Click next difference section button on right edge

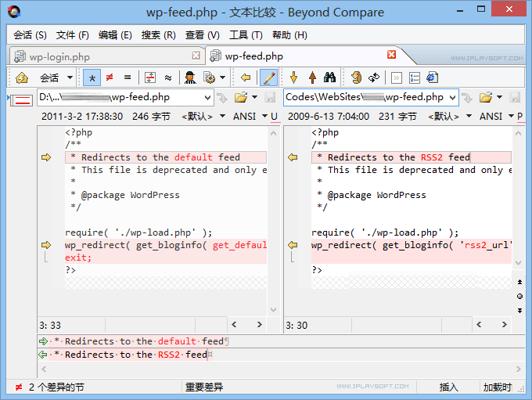[519, 311]
